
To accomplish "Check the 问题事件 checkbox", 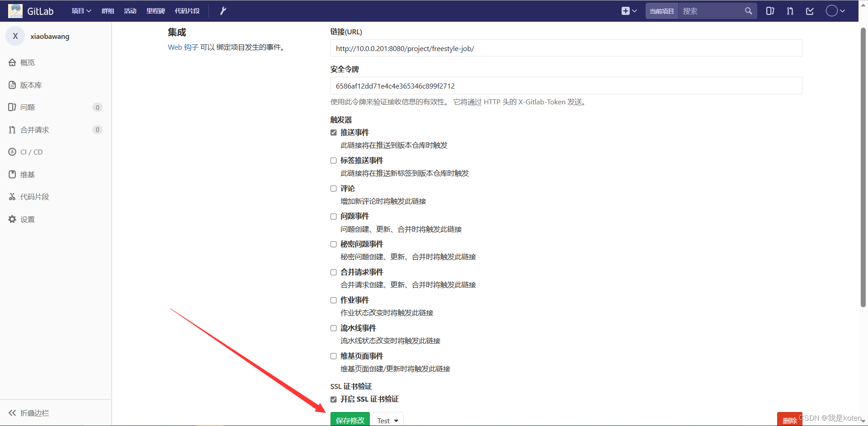I will (334, 216).
